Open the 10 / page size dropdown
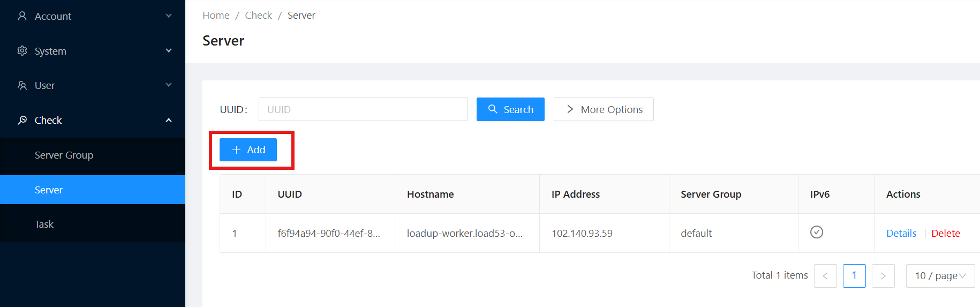 [940, 276]
